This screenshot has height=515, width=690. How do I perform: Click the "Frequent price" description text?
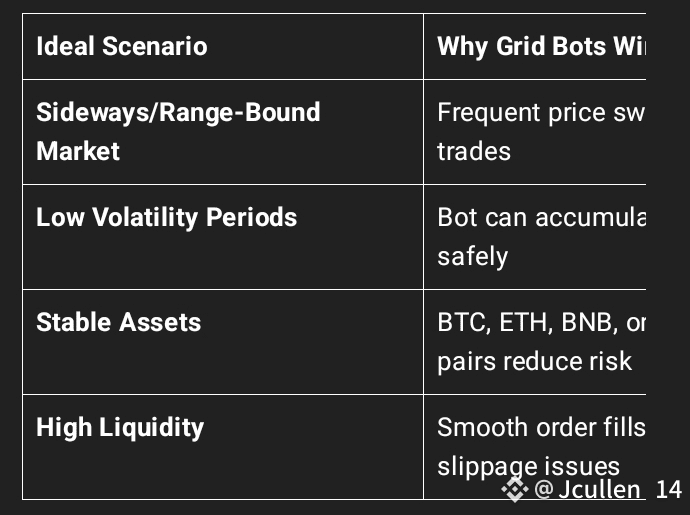pyautogui.click(x=518, y=112)
